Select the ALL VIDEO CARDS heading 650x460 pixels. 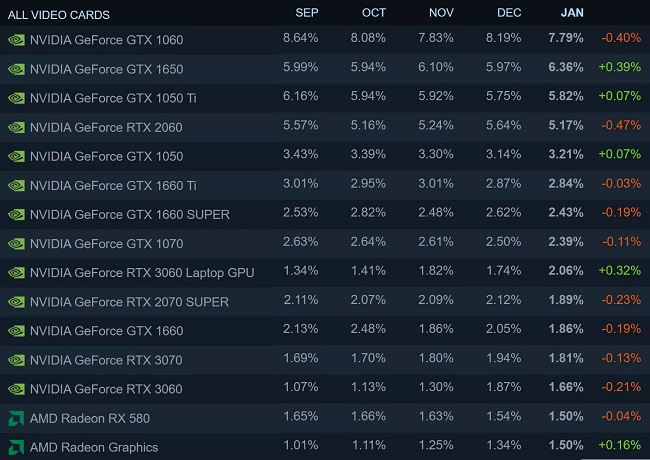pos(59,15)
